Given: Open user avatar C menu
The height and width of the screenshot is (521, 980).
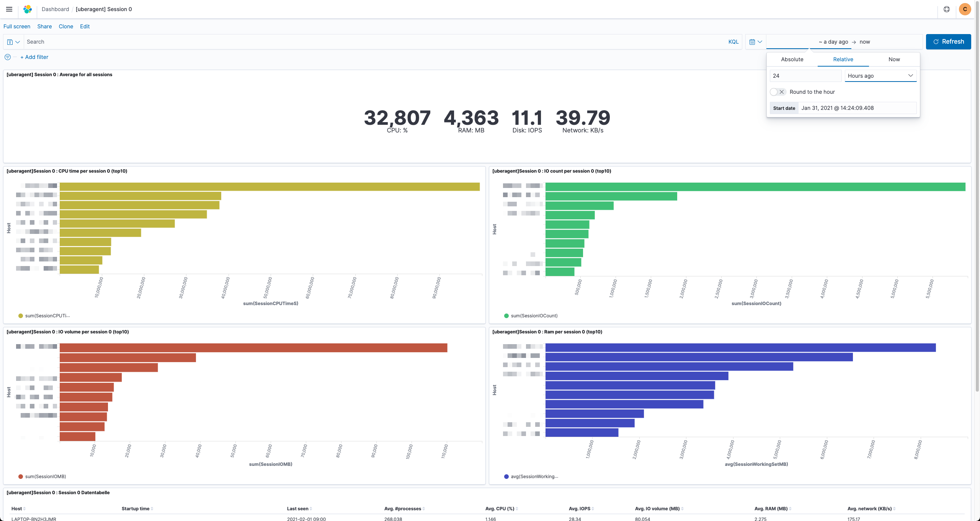Looking at the screenshot, I should (965, 9).
